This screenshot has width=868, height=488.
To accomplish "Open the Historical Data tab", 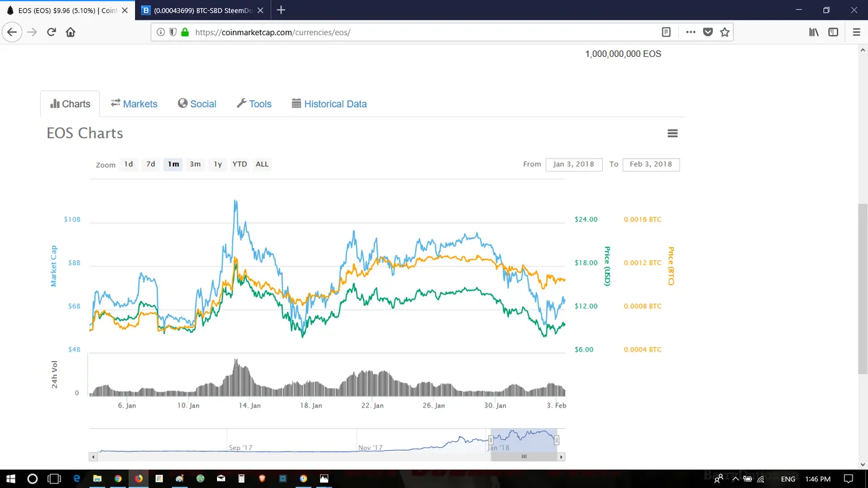I will (x=329, y=104).
